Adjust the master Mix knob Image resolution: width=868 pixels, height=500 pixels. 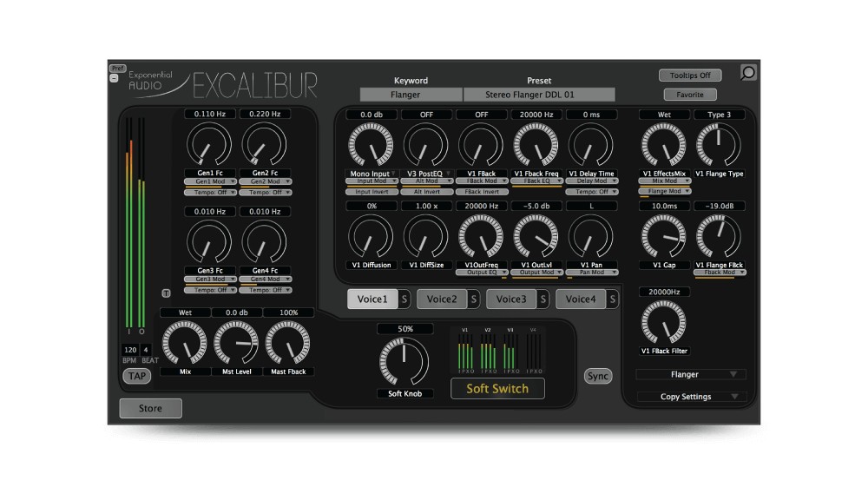tap(184, 343)
